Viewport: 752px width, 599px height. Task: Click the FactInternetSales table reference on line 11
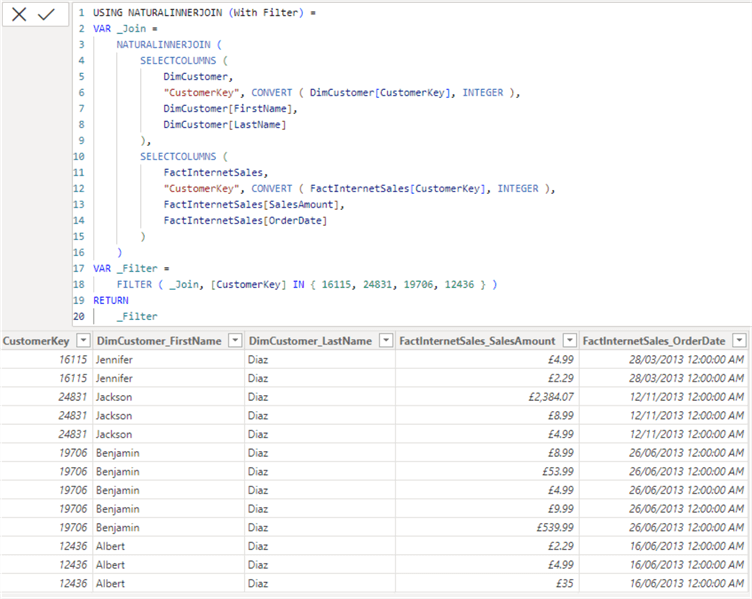point(213,173)
